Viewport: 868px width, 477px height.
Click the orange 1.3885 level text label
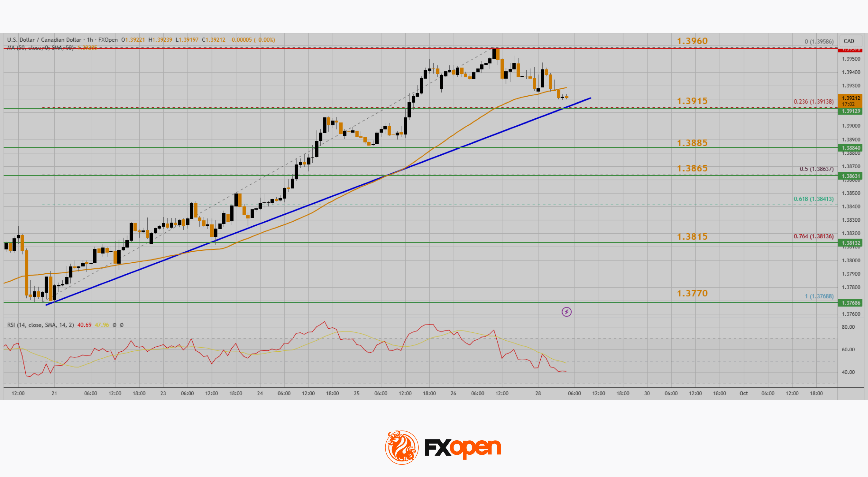click(692, 143)
